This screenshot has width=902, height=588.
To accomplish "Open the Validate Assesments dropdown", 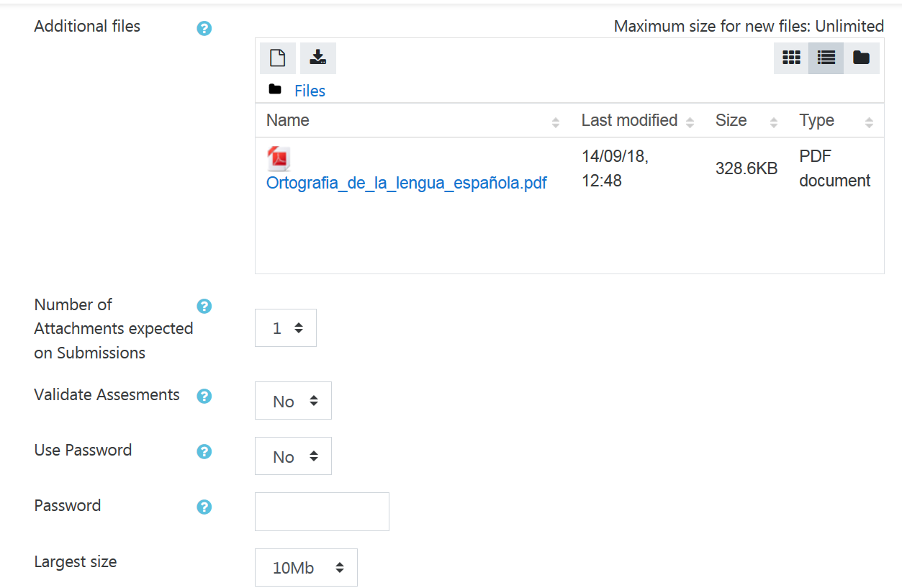I will pyautogui.click(x=293, y=401).
